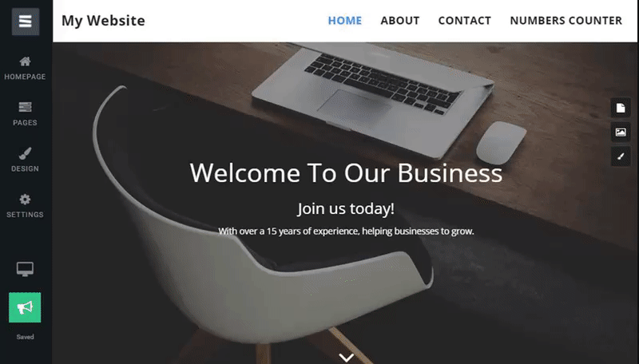Click the Welcome To Our Business heading
This screenshot has height=364, width=639.
point(346,173)
